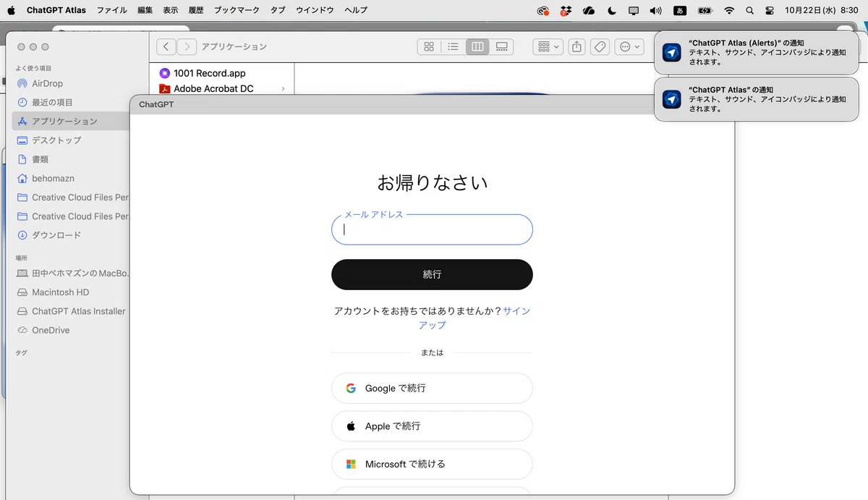Click the Japanese input あ icon

coord(680,10)
